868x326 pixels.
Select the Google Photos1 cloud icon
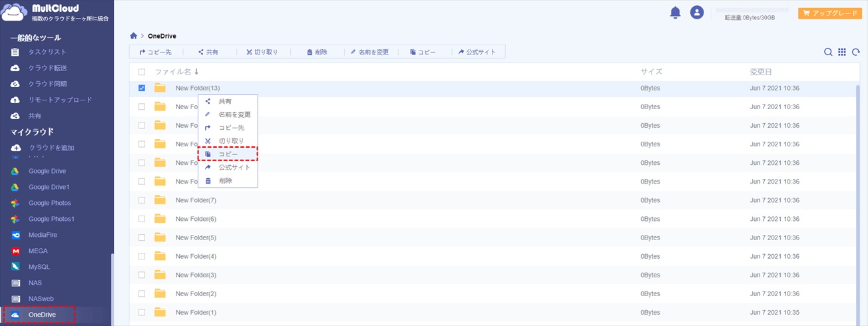point(15,219)
